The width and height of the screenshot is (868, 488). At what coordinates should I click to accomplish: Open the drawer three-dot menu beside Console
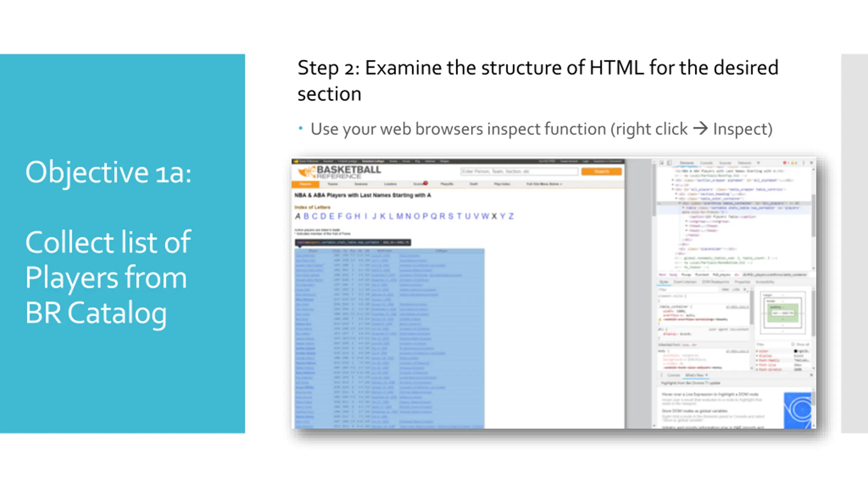[662, 375]
